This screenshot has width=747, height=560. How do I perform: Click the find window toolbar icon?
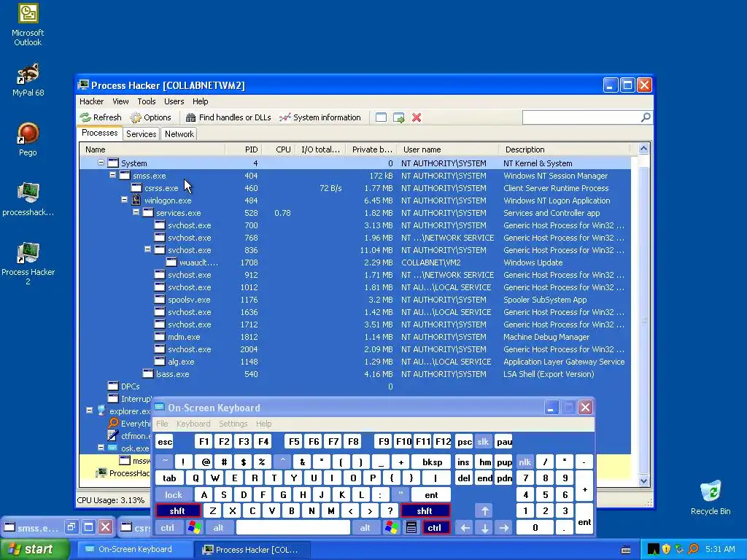tap(381, 117)
